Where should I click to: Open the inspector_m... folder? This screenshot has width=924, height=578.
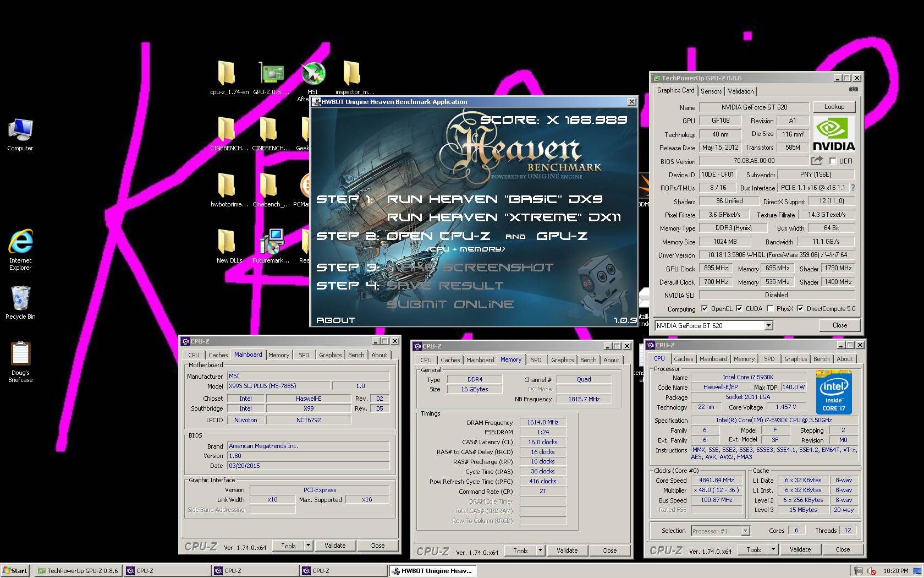353,73
